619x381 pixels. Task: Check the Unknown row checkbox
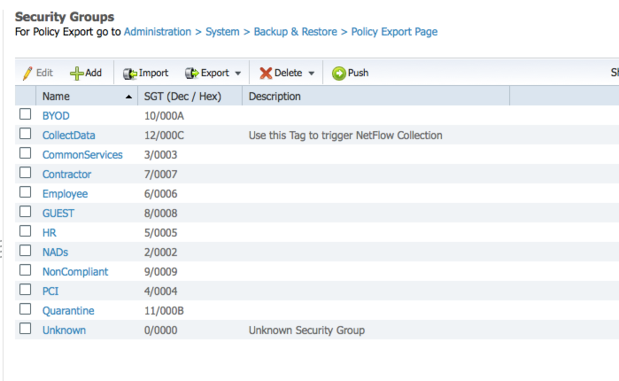coord(25,328)
